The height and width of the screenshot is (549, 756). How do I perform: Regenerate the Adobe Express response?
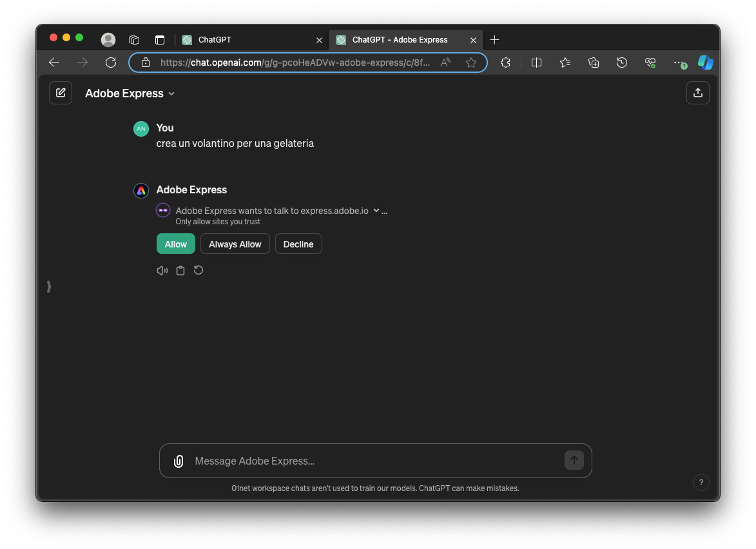[198, 271]
